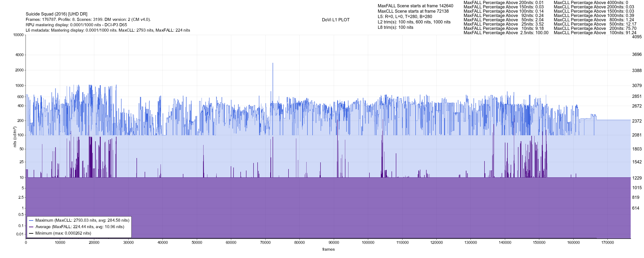
Task: Click the Minimum legend entry text
Action: tap(63, 233)
